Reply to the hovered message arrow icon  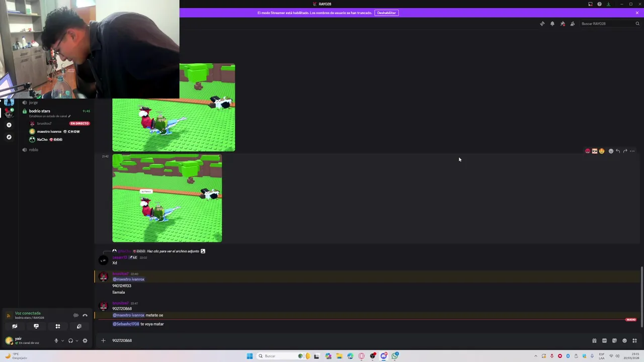618,151
